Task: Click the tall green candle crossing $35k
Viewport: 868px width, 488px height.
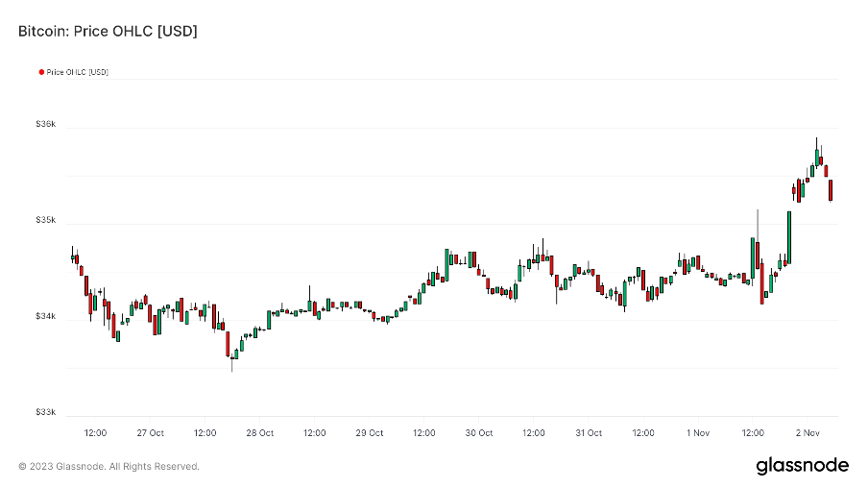Action: 789,236
